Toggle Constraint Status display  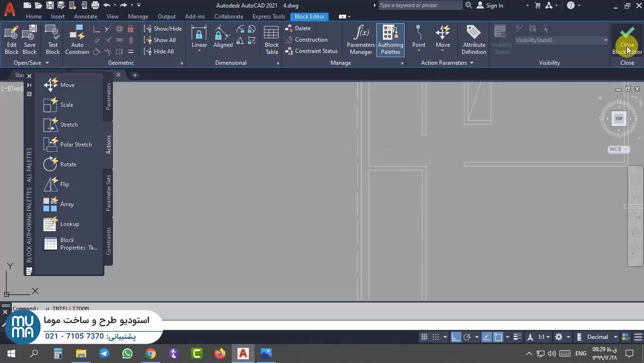[312, 51]
